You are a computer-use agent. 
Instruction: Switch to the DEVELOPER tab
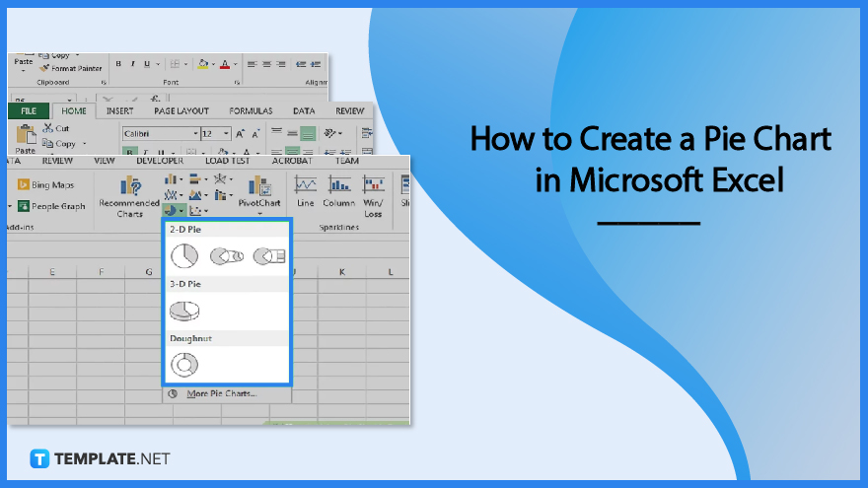160,161
